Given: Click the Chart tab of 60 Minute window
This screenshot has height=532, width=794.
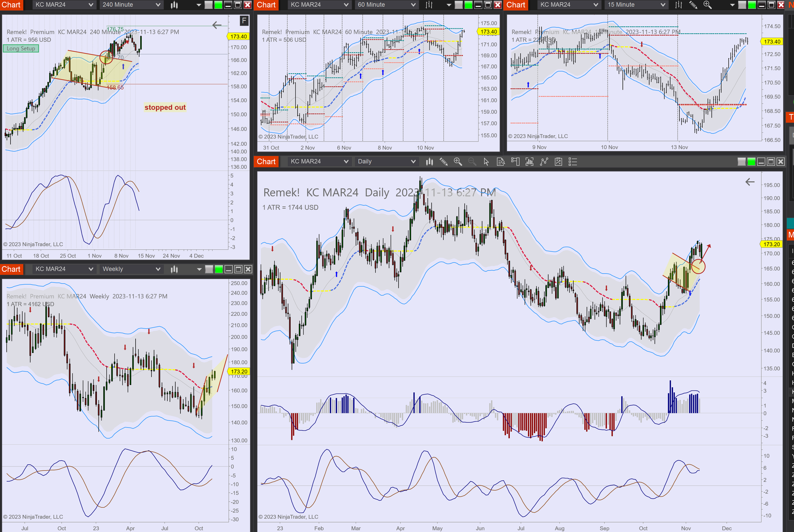Looking at the screenshot, I should point(266,5).
